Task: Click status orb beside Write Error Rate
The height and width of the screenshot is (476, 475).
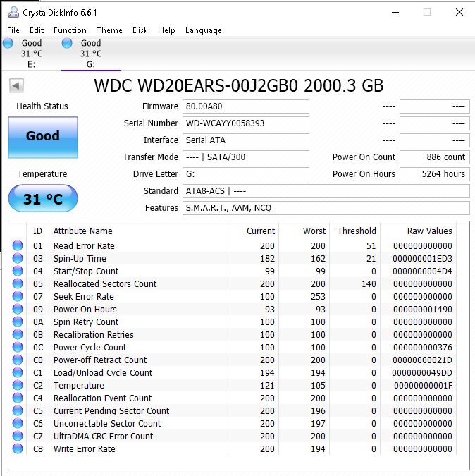Action: point(18,449)
